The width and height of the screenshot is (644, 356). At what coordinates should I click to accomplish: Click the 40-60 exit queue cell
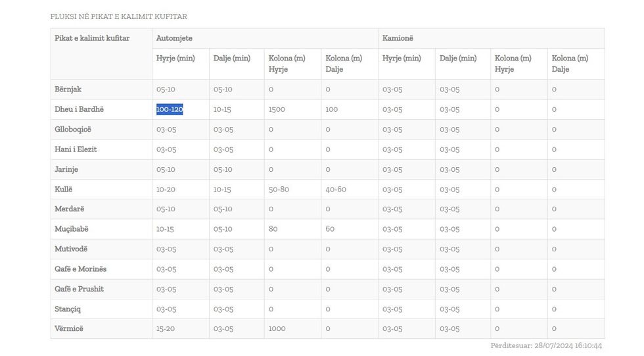click(x=336, y=190)
